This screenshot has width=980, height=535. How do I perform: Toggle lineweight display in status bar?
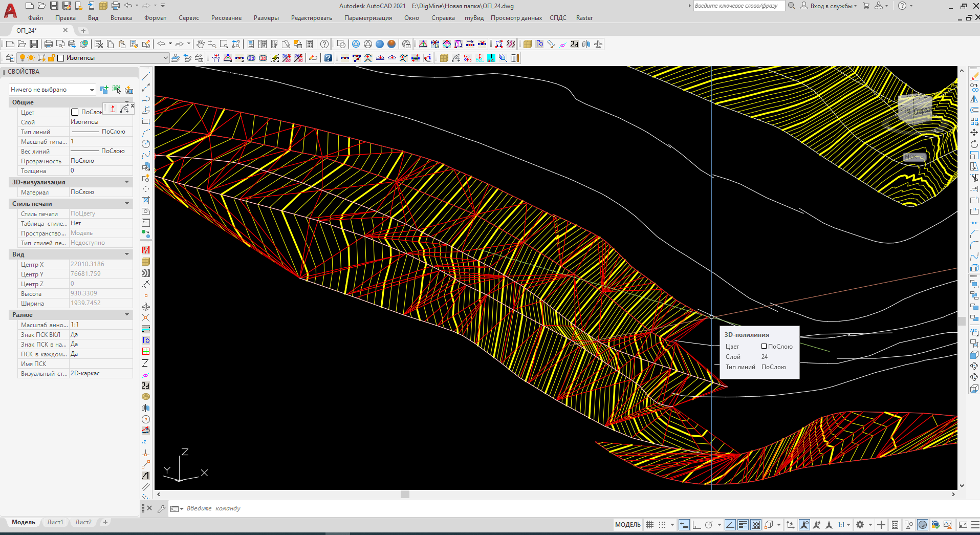743,525
